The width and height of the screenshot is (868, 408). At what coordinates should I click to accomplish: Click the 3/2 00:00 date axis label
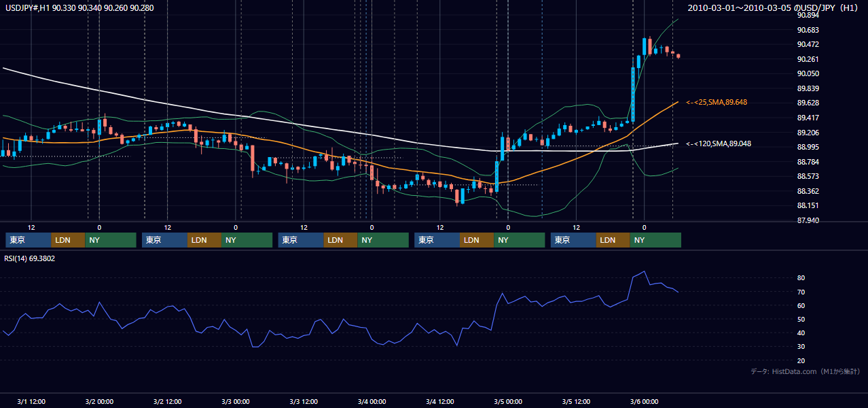99,401
